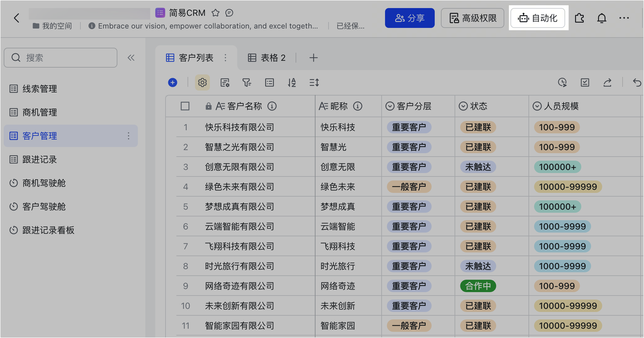Open 高级权限 advanced permissions

point(473,18)
